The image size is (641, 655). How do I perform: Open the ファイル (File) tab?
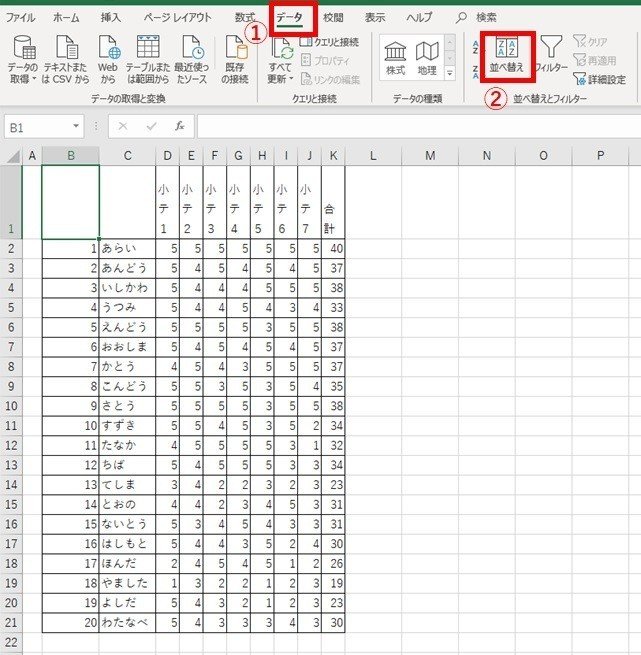coord(20,18)
